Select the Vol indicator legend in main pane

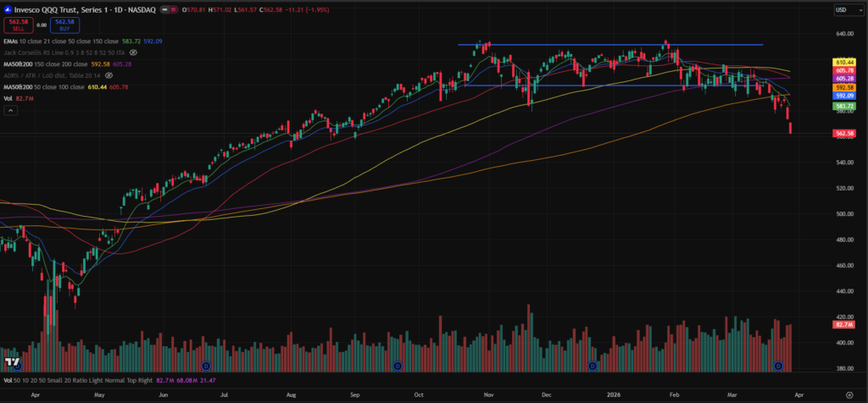point(8,99)
